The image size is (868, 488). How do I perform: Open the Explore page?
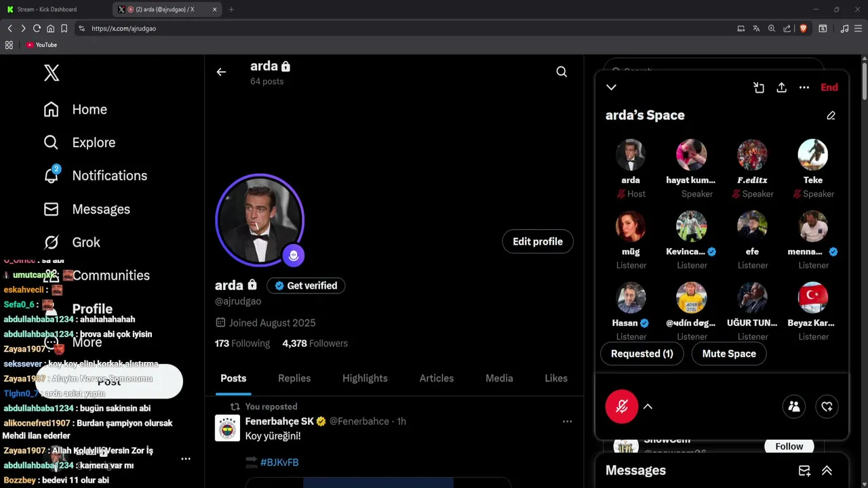pyautogui.click(x=79, y=142)
